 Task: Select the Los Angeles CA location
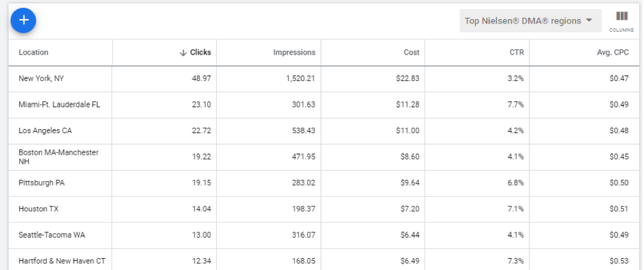[45, 130]
